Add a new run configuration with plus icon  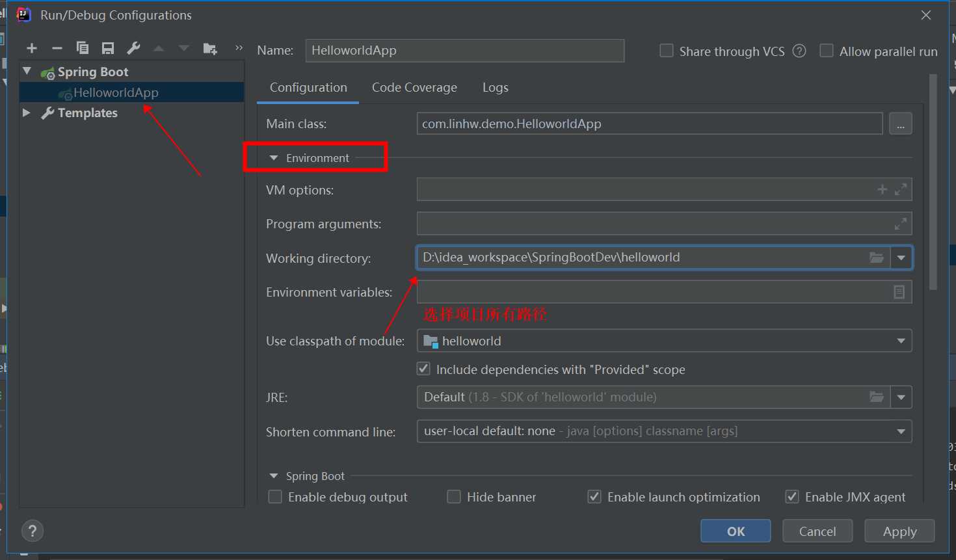(x=32, y=48)
